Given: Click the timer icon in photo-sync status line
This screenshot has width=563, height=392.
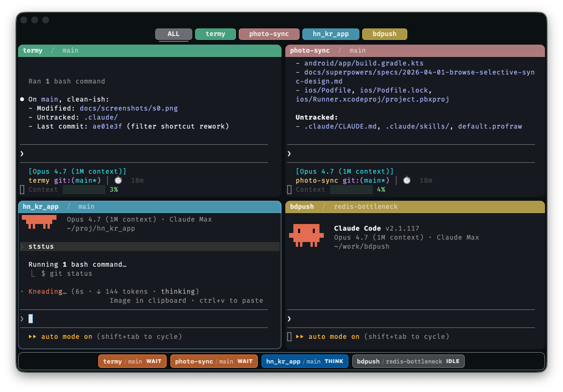Looking at the screenshot, I should coord(407,180).
